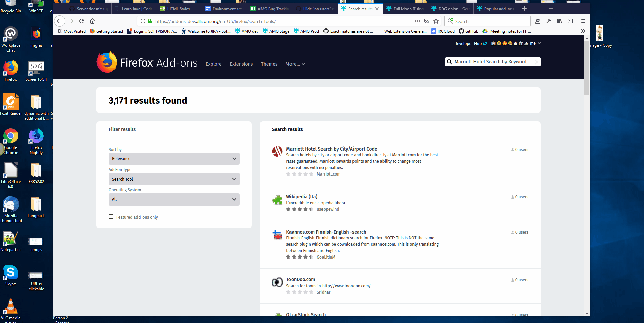Click Kaannos.com add-on icon

pyautogui.click(x=277, y=235)
